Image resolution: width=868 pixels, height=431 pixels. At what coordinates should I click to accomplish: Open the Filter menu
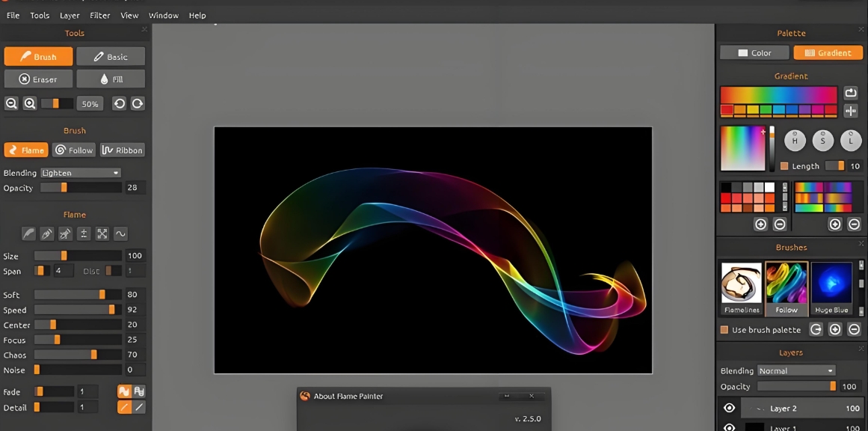99,15
